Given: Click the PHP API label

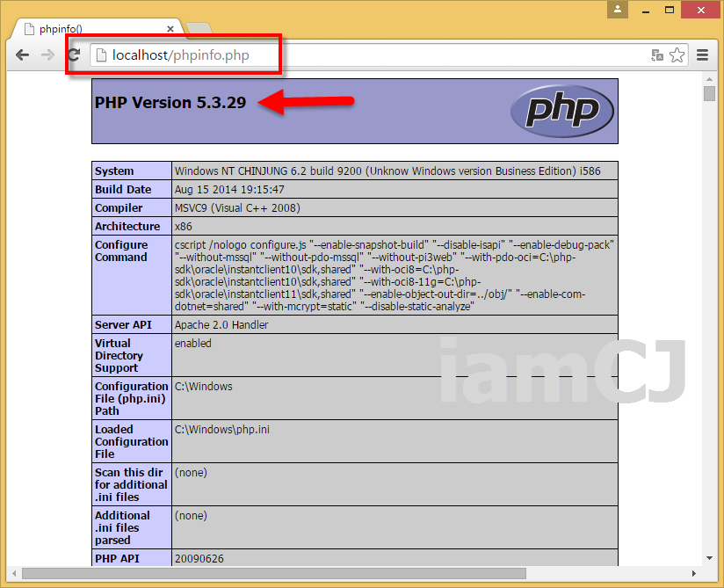Looking at the screenshot, I should click(117, 558).
